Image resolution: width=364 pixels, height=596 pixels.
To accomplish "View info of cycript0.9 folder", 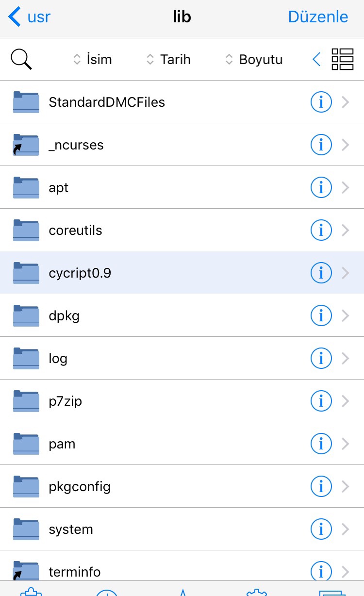I will pyautogui.click(x=321, y=273).
